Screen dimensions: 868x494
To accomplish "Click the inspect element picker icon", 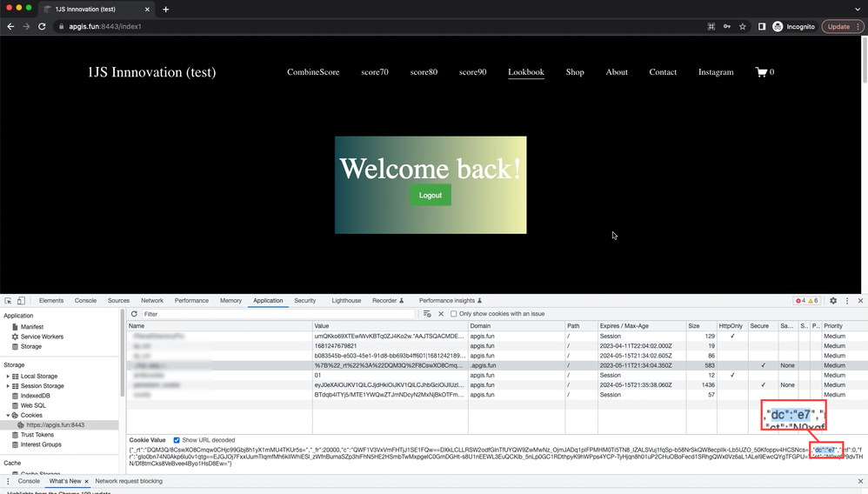I will 8,301.
